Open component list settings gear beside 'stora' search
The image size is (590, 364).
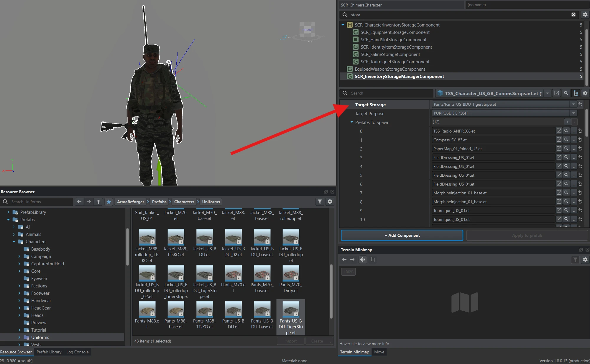point(585,15)
